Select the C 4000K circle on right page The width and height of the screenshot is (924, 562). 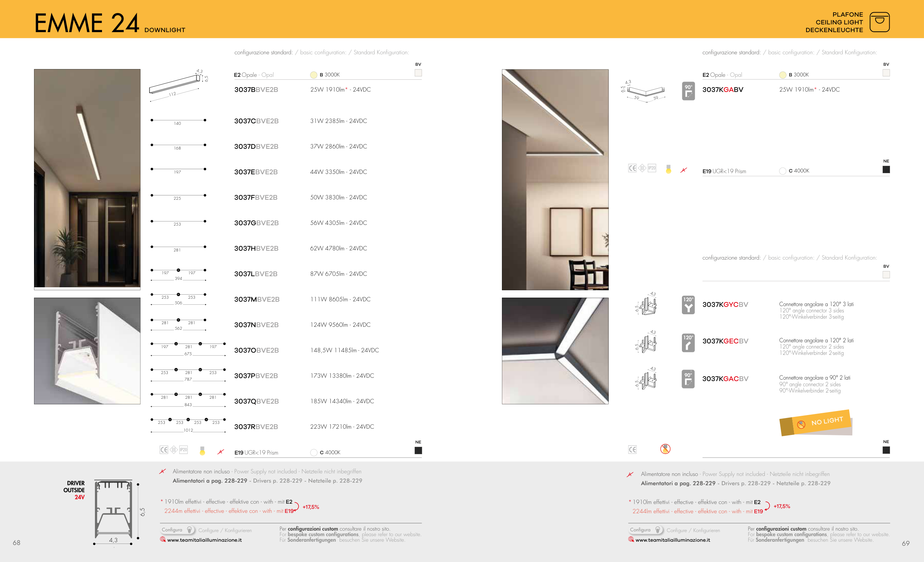[x=782, y=171]
